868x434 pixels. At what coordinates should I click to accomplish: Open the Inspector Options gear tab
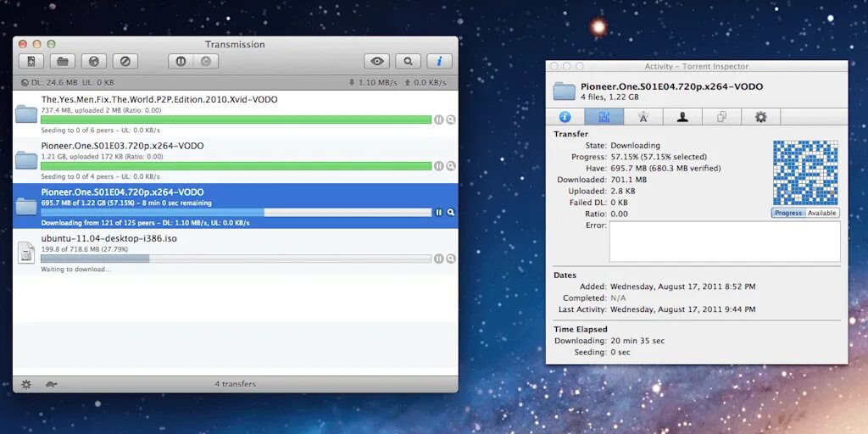pyautogui.click(x=761, y=117)
